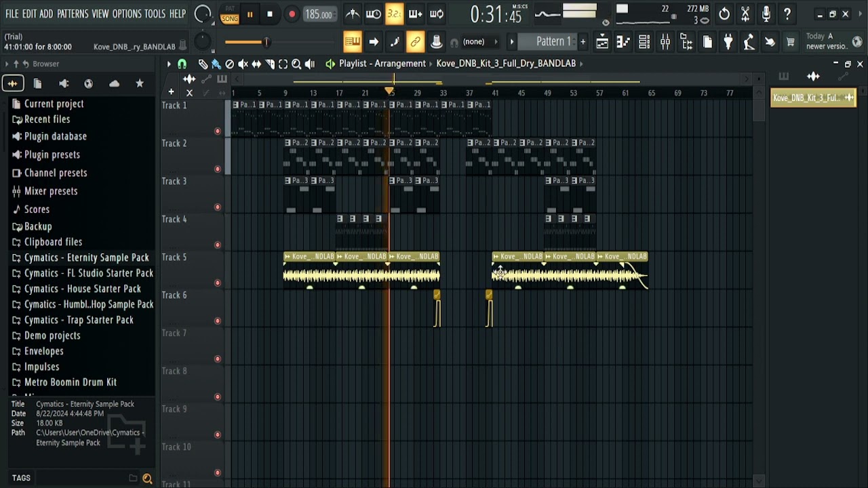Enable wait for input to start playing
The height and width of the screenshot is (488, 868).
(373, 14)
